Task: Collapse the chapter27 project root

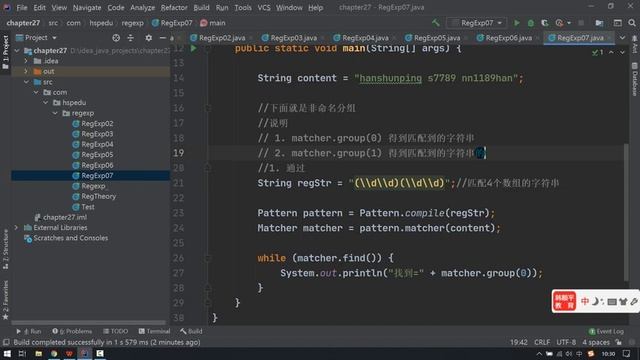Action: pos(17,51)
